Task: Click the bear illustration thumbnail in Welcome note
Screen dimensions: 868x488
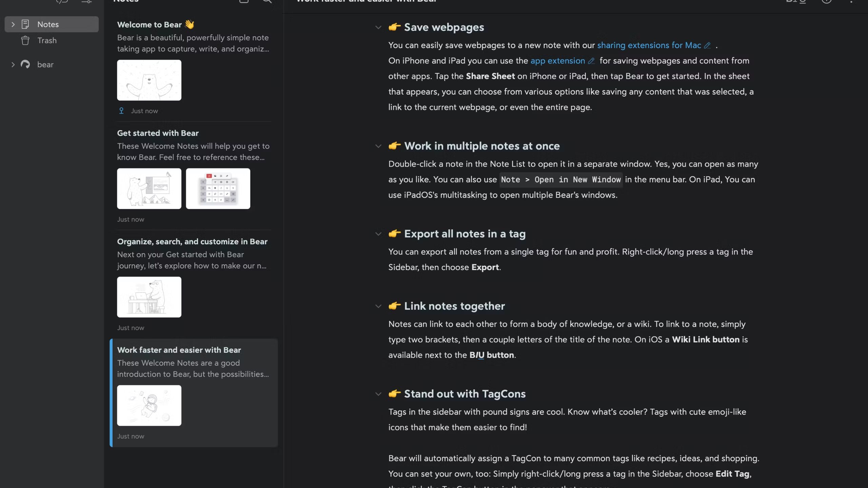Action: [149, 80]
